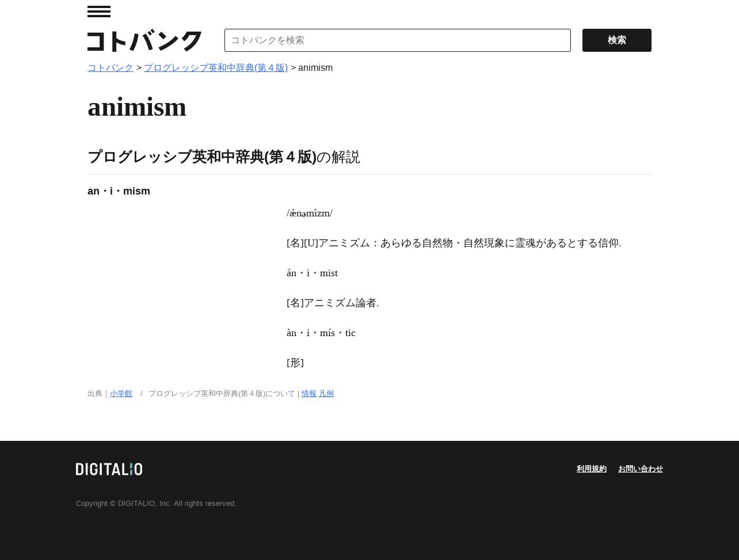
Task: Open 利用規約 in the footer
Action: pyautogui.click(x=592, y=469)
